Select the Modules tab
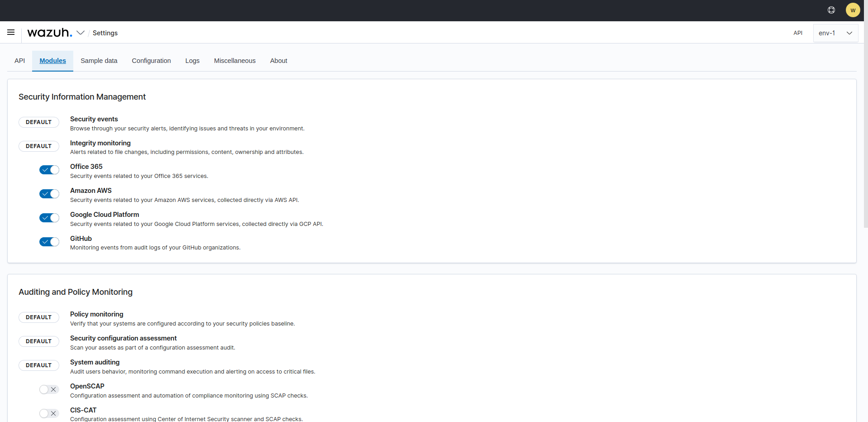868x422 pixels. pyautogui.click(x=52, y=61)
